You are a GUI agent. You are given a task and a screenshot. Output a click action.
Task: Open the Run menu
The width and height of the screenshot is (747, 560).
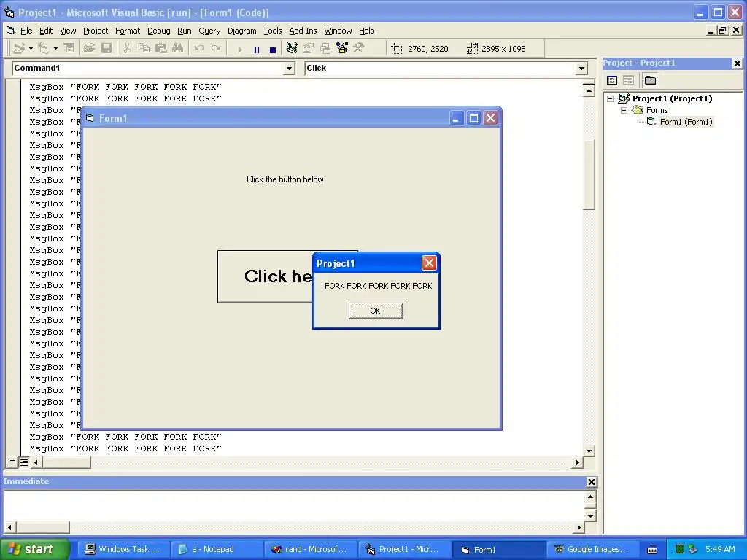pyautogui.click(x=184, y=31)
